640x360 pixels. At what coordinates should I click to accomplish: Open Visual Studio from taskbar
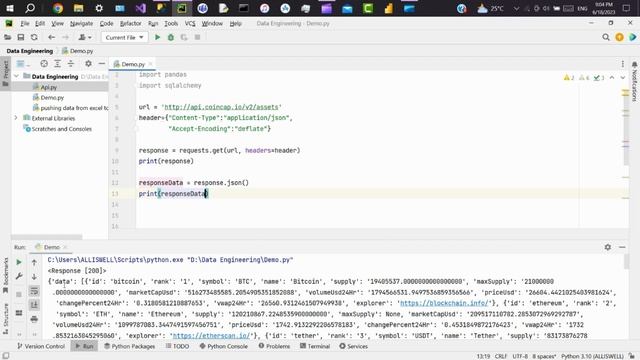pyautogui.click(x=140, y=8)
